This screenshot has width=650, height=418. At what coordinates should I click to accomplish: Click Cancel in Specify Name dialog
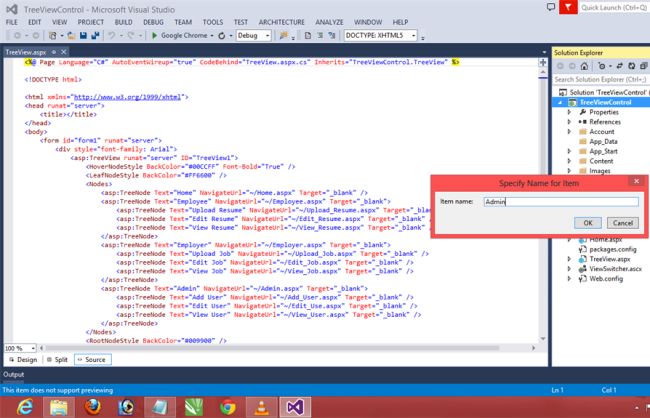coord(623,223)
